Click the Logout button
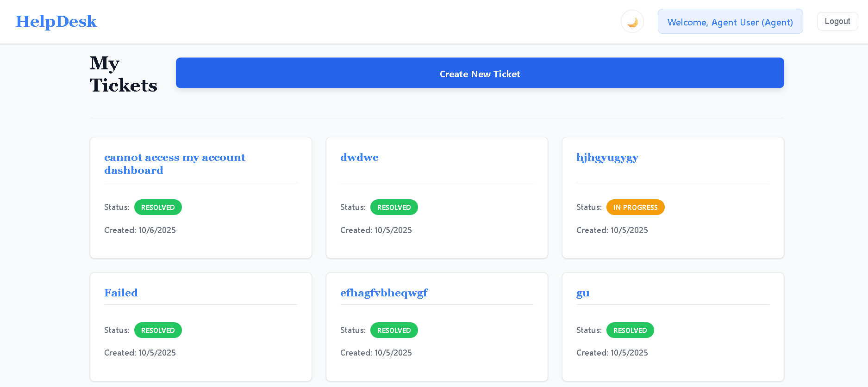 [837, 21]
